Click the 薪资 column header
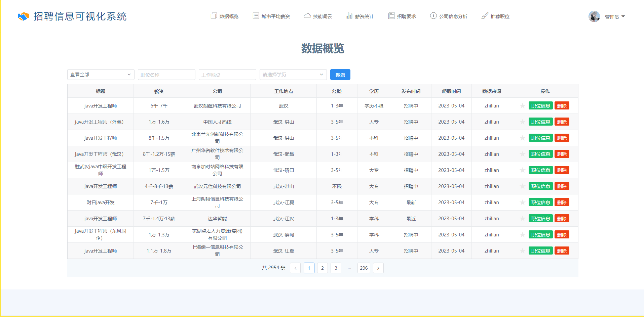 point(159,91)
